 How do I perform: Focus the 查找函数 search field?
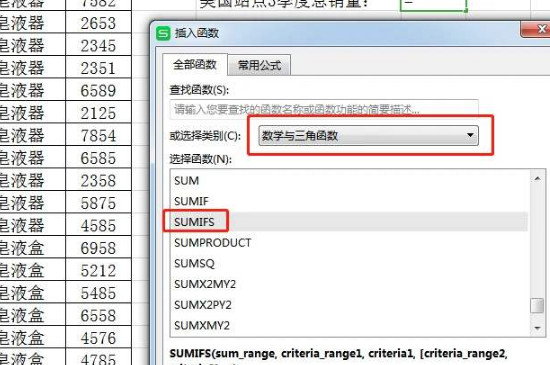pos(324,109)
